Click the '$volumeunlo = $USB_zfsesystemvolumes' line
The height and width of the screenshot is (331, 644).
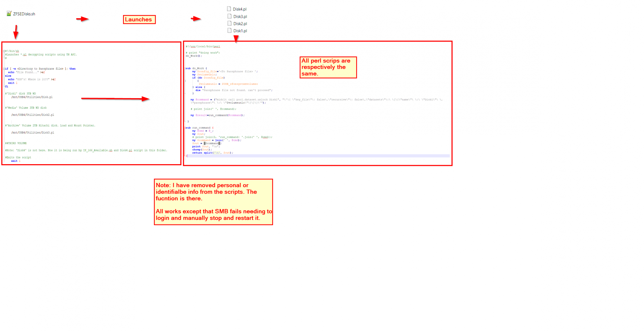228,84
